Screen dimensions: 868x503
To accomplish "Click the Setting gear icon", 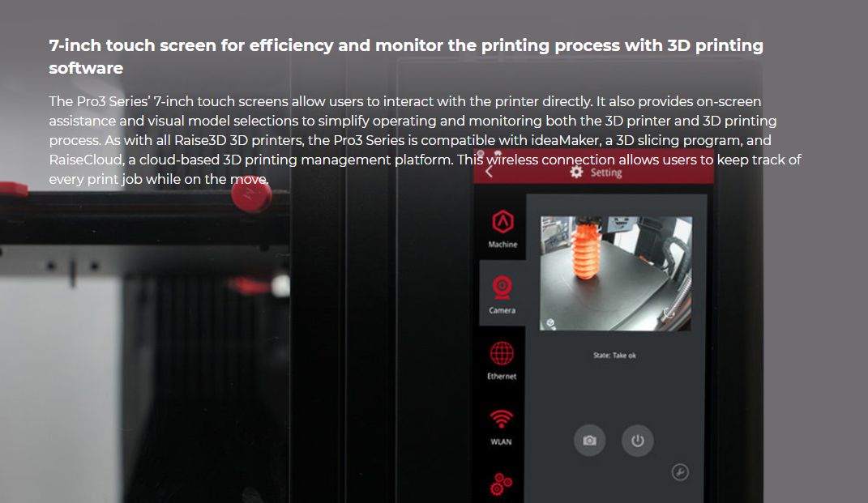I will [x=576, y=173].
